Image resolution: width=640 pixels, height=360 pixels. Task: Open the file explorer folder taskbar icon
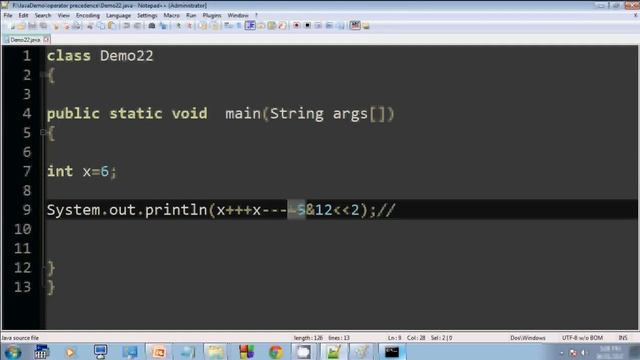(x=216, y=352)
